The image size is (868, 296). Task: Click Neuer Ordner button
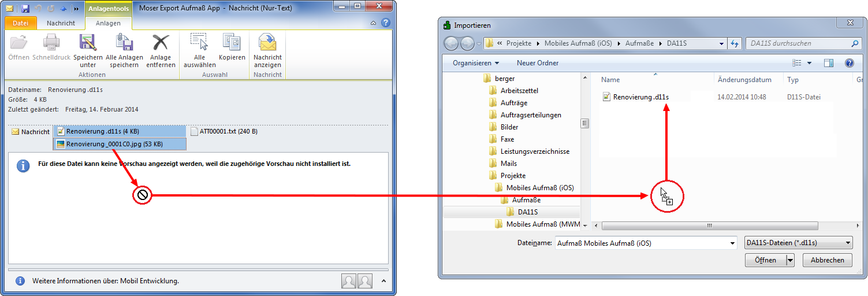[x=538, y=63]
